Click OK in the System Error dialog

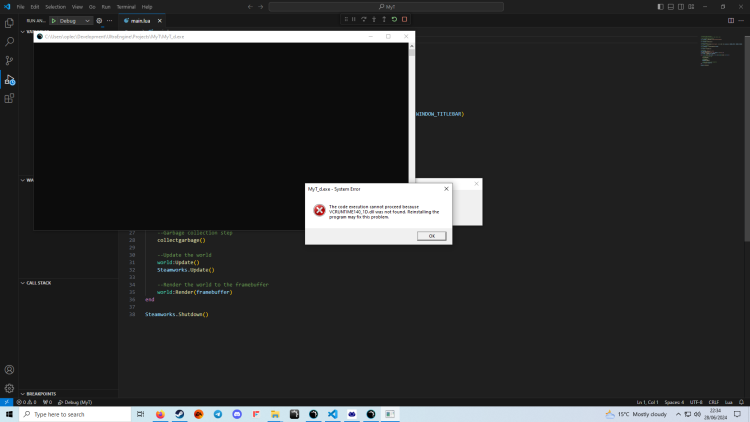(431, 236)
